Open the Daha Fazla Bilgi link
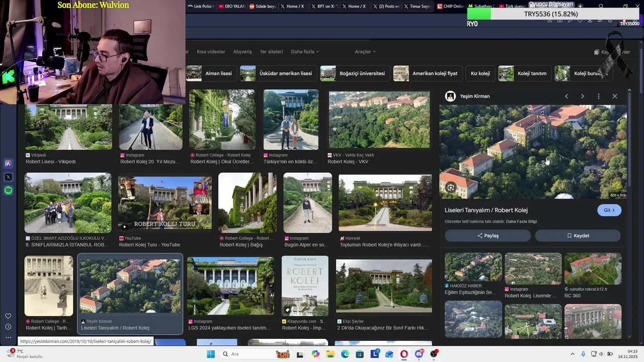Screen dimensions: 644x362 [521, 222]
